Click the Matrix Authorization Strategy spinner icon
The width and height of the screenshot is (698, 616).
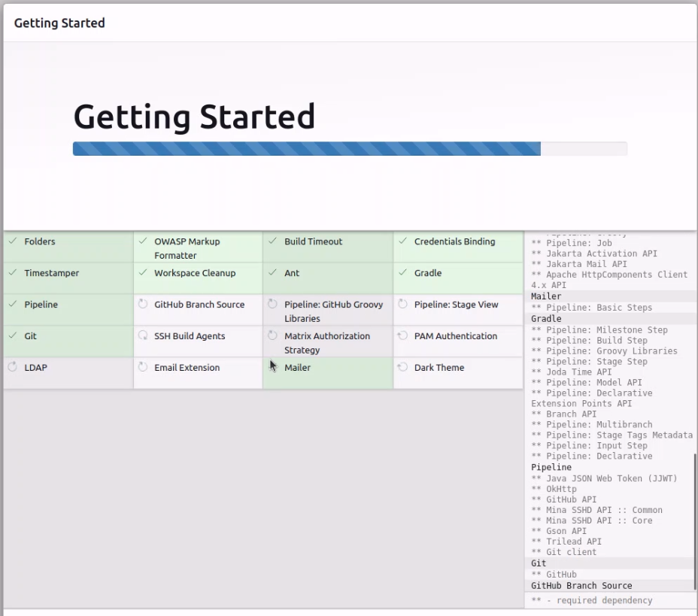[272, 335]
